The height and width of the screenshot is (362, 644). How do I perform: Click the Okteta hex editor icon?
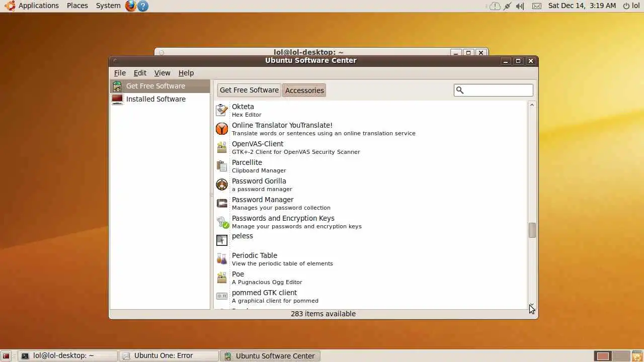222,110
